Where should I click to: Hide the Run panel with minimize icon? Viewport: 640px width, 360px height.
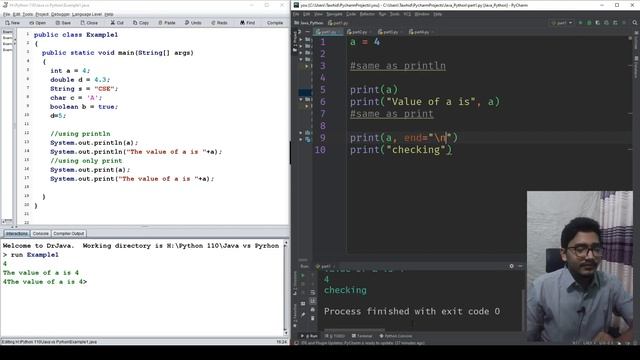pos(520,266)
